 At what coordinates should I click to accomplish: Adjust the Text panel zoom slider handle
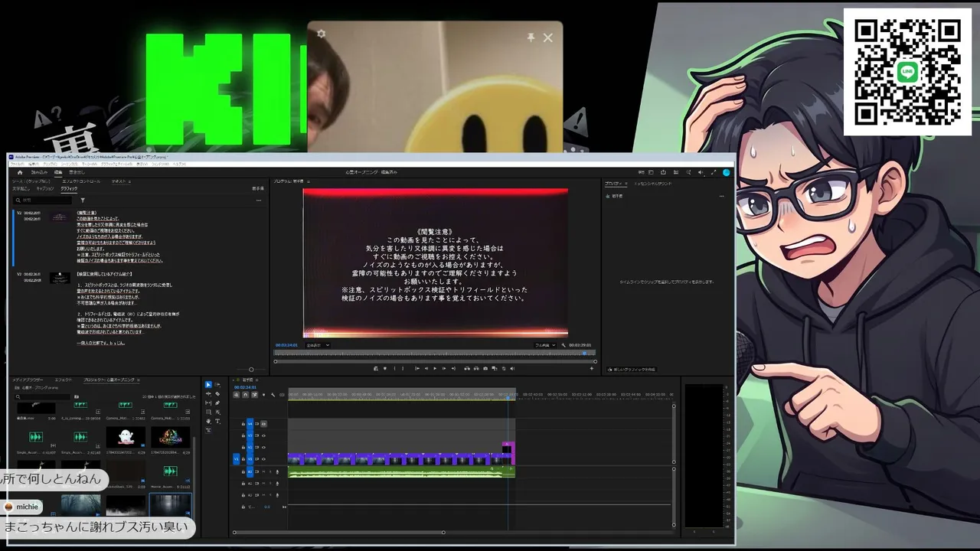(251, 370)
